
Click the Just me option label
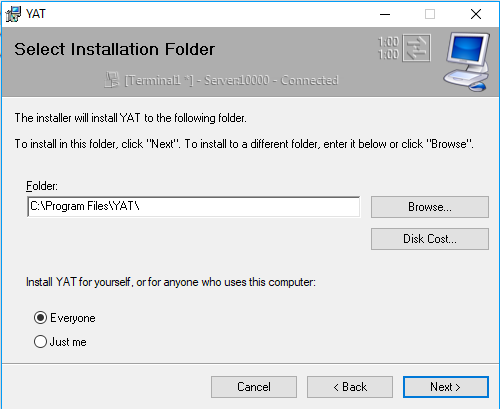click(x=68, y=342)
